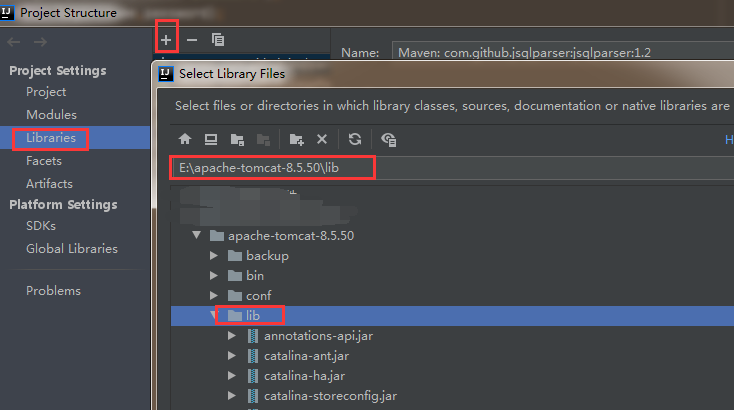Select the bin folder name
Screen dimensions: 734x410
tap(255, 276)
